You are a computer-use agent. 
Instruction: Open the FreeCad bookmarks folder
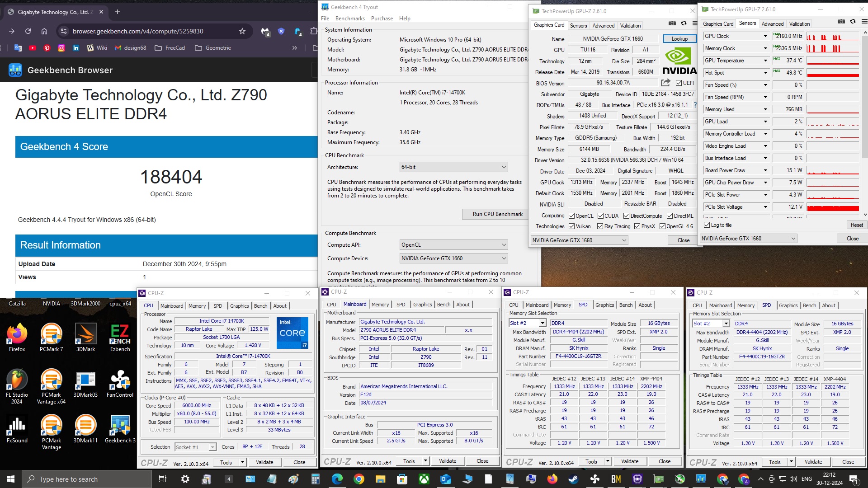coord(170,48)
